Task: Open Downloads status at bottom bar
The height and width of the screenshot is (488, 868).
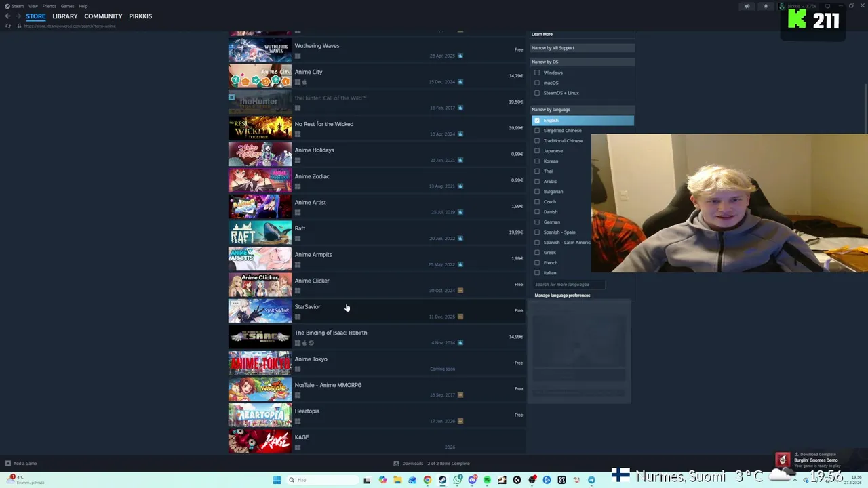Action: click(x=433, y=464)
